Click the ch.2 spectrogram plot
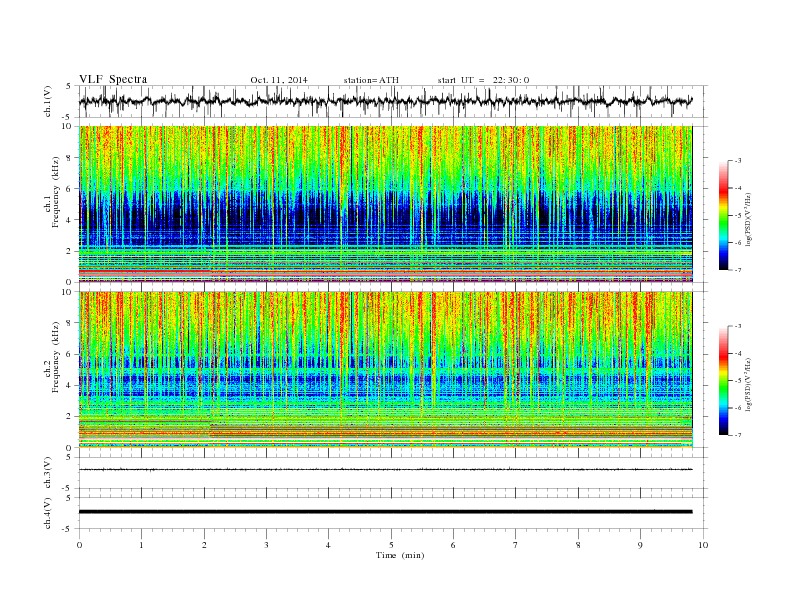The width and height of the screenshot is (792, 612). (386, 370)
